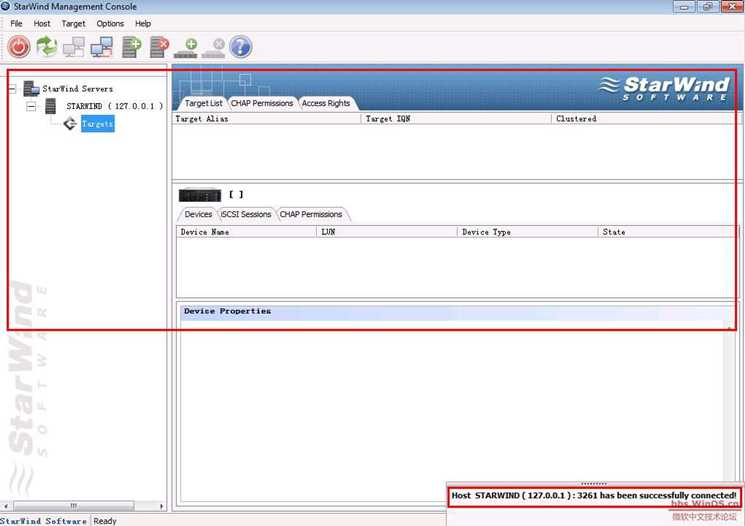Click the StarWind Servers computer icon

pyautogui.click(x=31, y=88)
